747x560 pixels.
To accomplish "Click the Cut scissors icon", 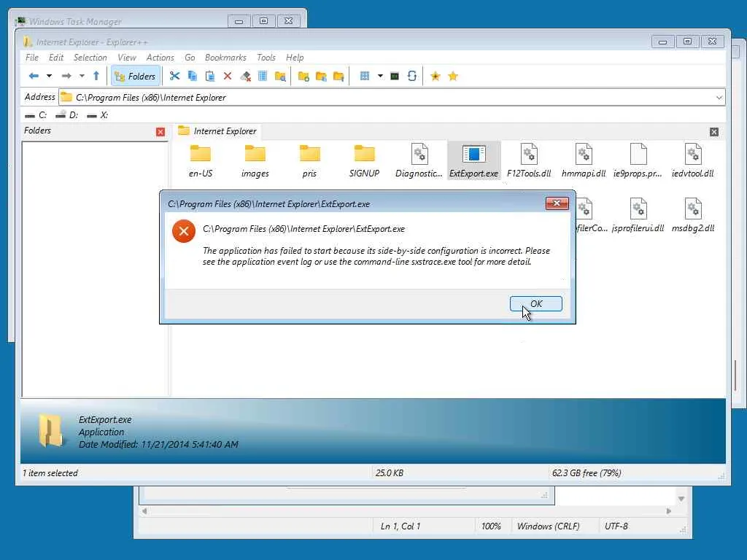I will 175,76.
